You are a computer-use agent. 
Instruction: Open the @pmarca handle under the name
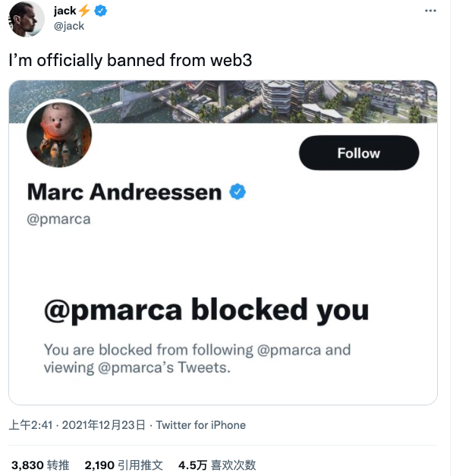pos(58,219)
